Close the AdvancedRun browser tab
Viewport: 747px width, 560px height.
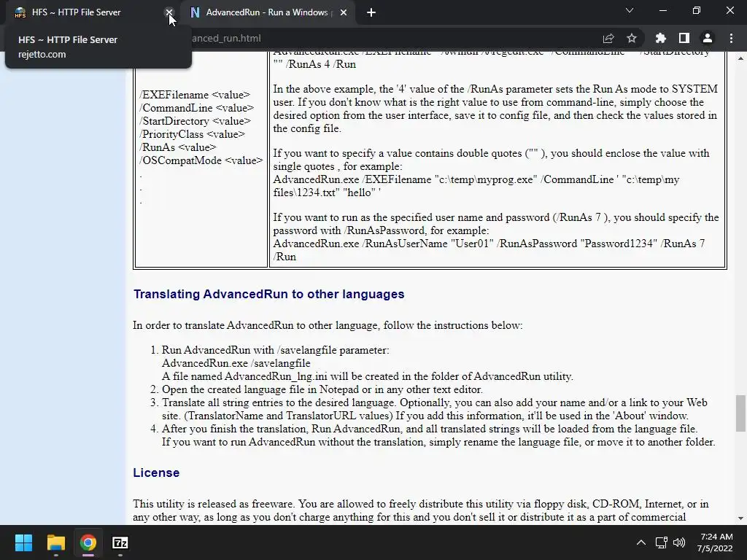344,12
